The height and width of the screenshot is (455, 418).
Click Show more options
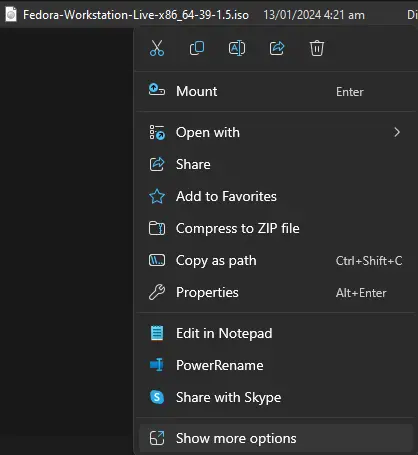(x=275, y=438)
